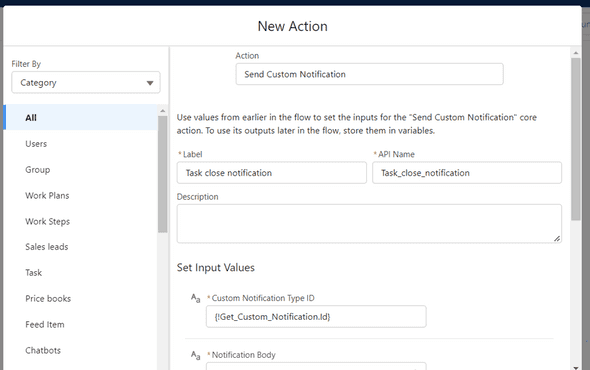This screenshot has width=590, height=370.
Task: Open the Filter By Category dropdown
Action: [x=86, y=82]
